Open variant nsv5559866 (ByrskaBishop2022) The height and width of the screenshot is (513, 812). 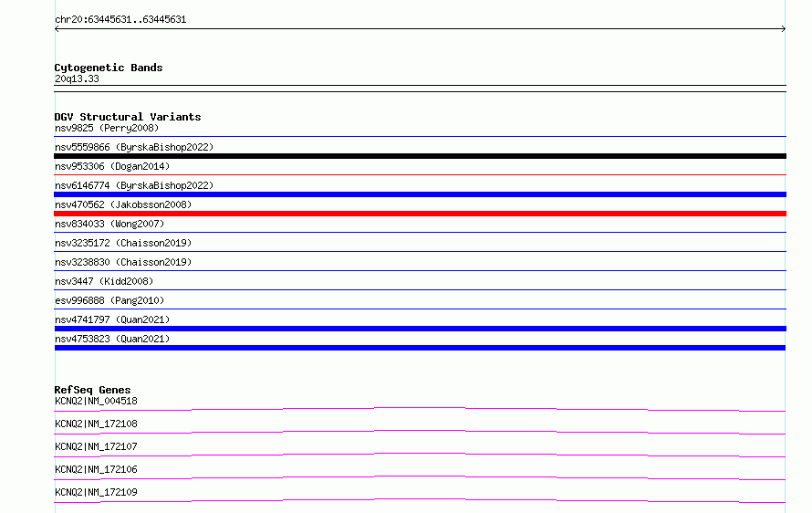point(134,147)
